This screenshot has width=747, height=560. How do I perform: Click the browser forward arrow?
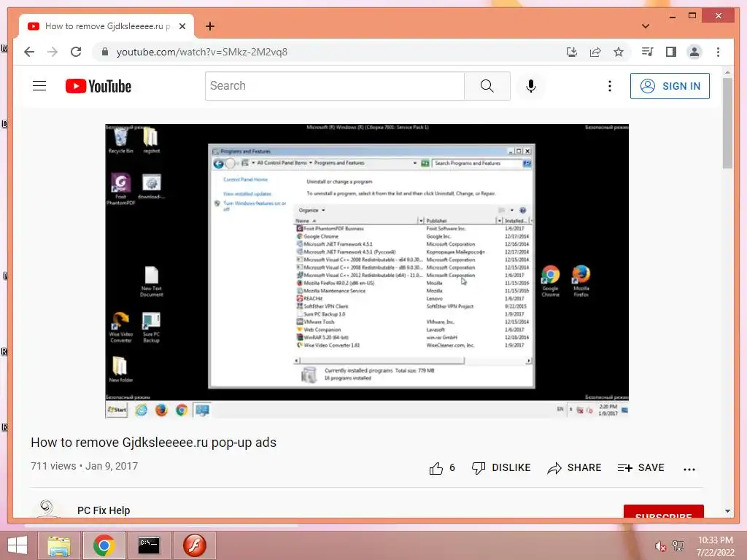pyautogui.click(x=53, y=52)
